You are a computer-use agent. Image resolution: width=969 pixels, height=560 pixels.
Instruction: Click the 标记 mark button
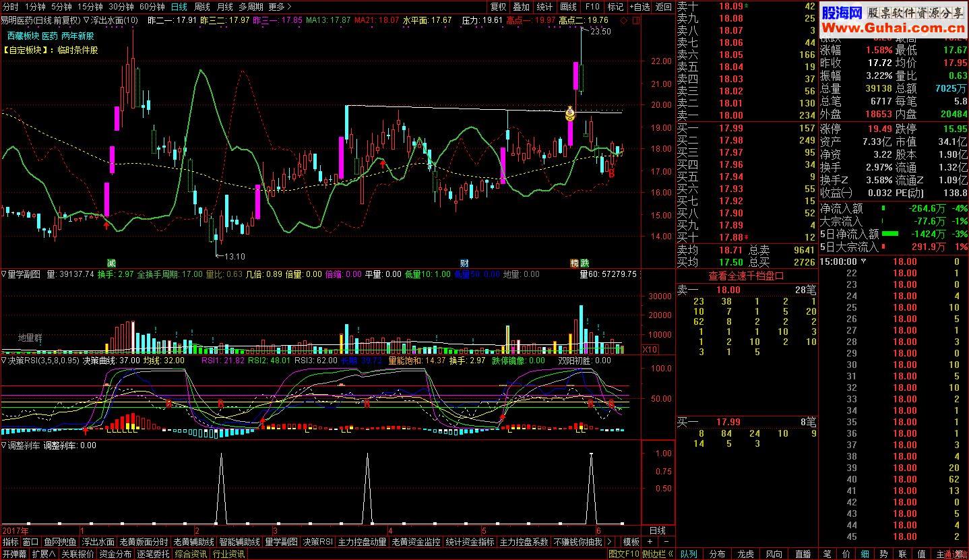point(615,7)
